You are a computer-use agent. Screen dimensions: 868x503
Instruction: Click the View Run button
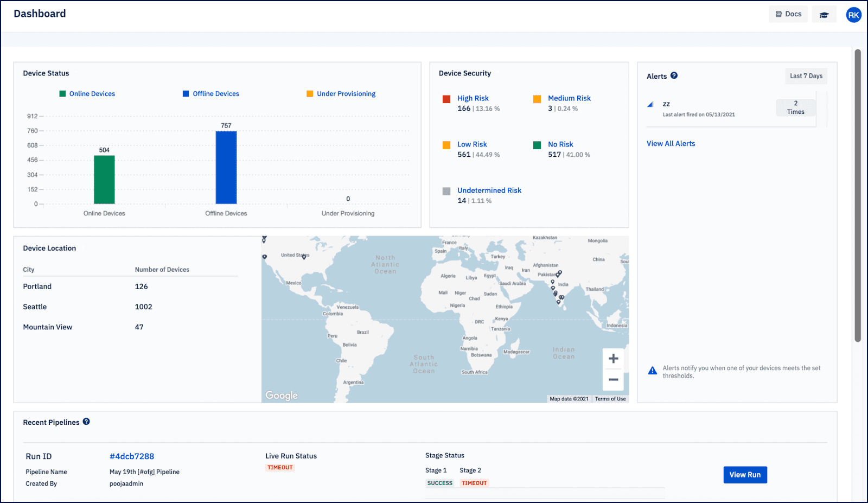[745, 475]
